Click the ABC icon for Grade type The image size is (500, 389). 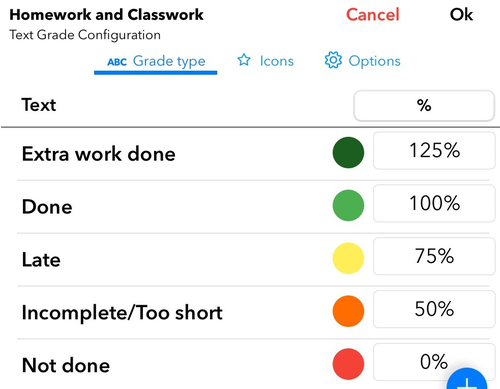point(117,62)
